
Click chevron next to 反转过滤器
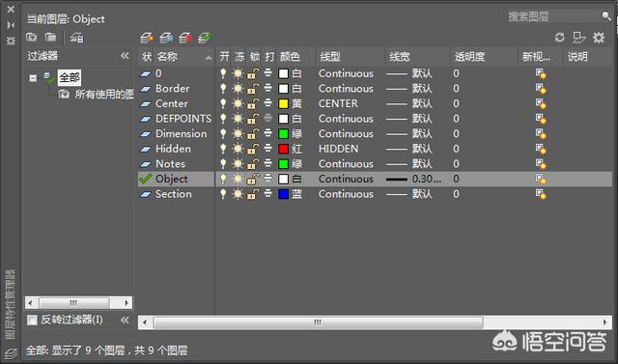pos(125,320)
